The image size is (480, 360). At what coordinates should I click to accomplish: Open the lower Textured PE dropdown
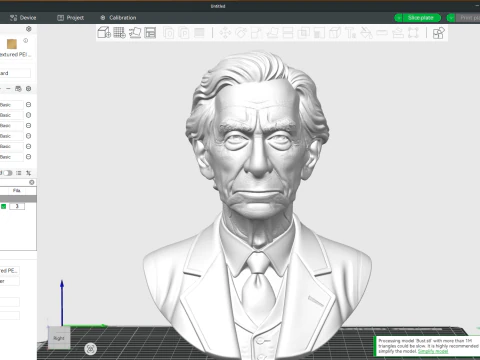[x=9, y=270]
